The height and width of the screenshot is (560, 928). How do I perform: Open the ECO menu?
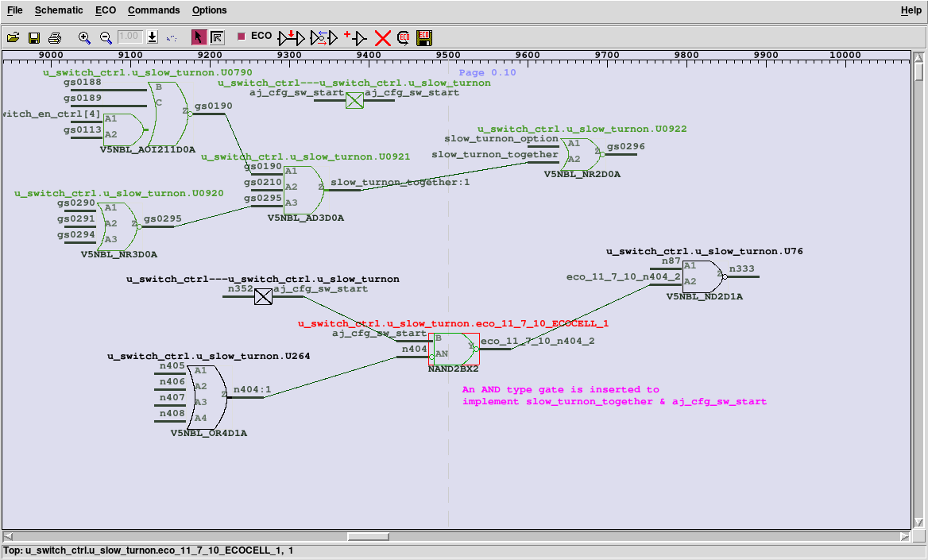(105, 10)
